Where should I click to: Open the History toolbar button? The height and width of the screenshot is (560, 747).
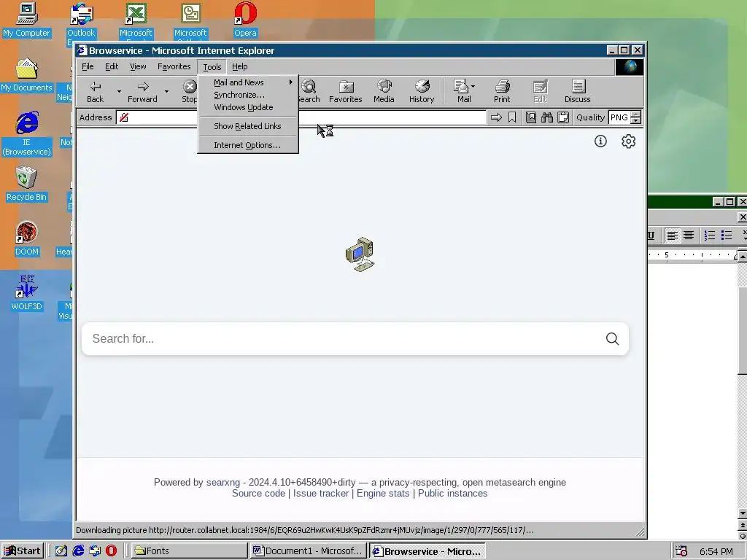[422, 91]
